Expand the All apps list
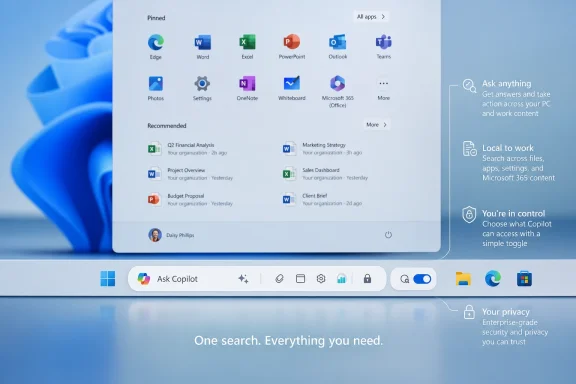576x384 pixels. tap(371, 17)
